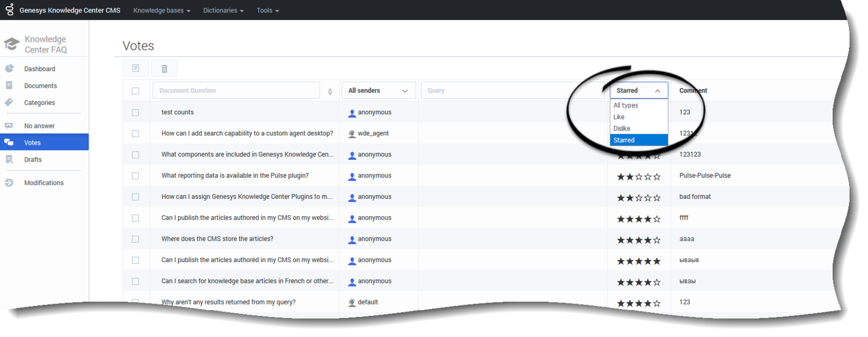868x337 pixels.
Task: Click user icon next to default sender
Action: coord(352,303)
